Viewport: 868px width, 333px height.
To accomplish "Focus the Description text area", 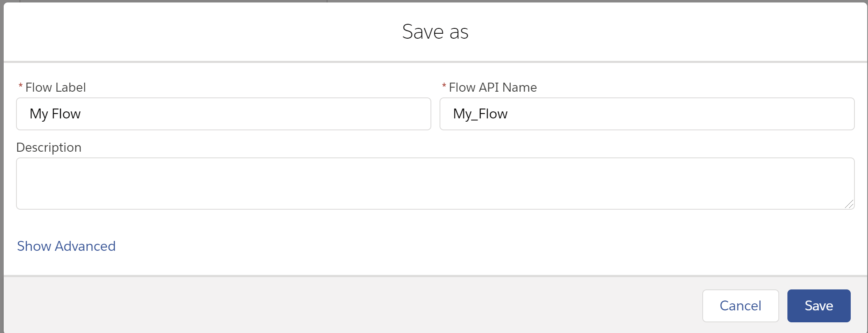I will pyautogui.click(x=435, y=183).
